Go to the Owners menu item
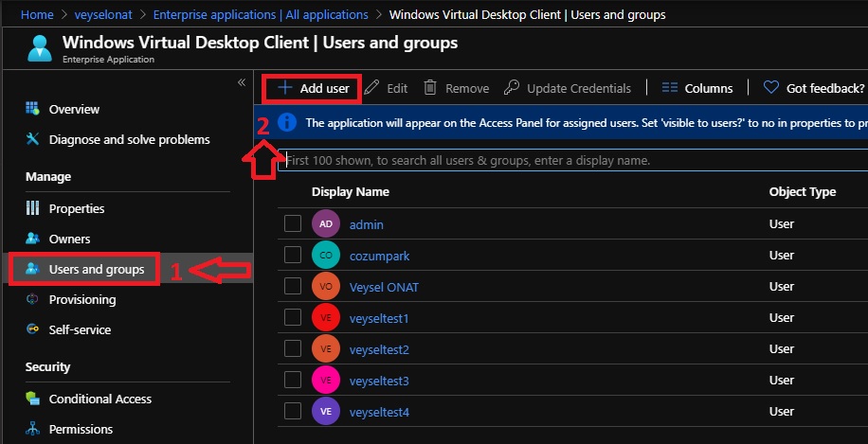The width and height of the screenshot is (868, 444). point(69,239)
